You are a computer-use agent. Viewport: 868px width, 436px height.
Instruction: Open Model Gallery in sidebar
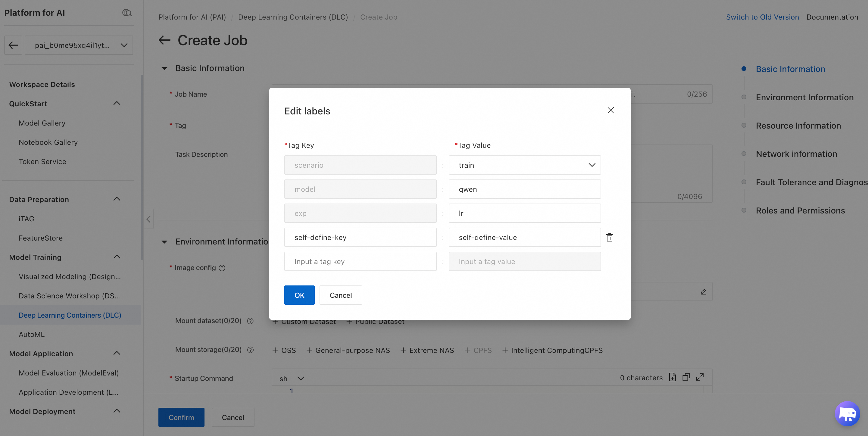pyautogui.click(x=42, y=123)
